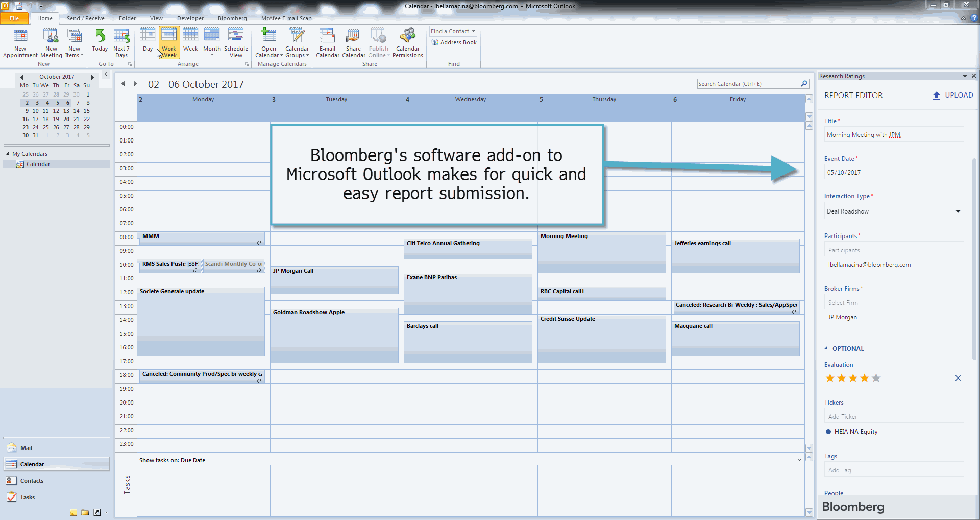980x520 pixels.
Task: Switch to Month view
Action: (212, 43)
